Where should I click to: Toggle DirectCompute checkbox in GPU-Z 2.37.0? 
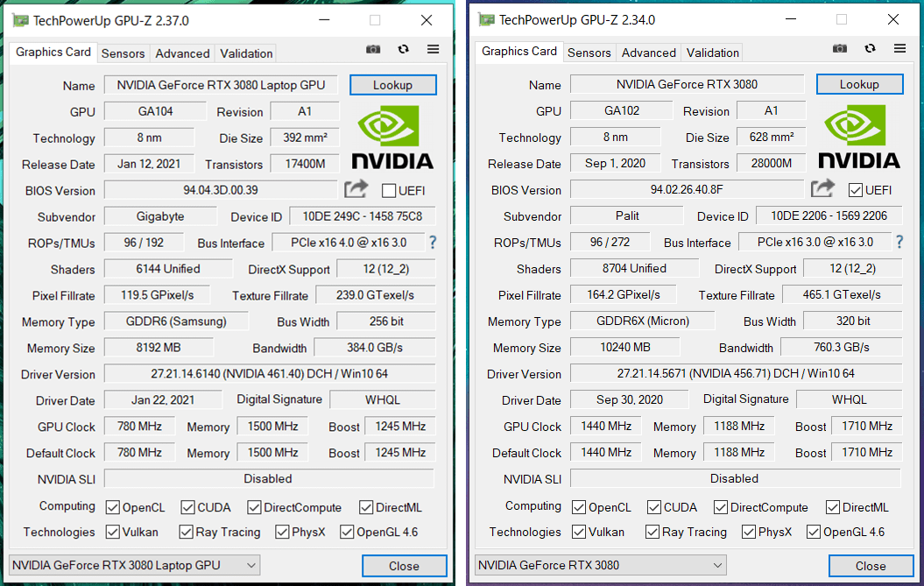[255, 507]
